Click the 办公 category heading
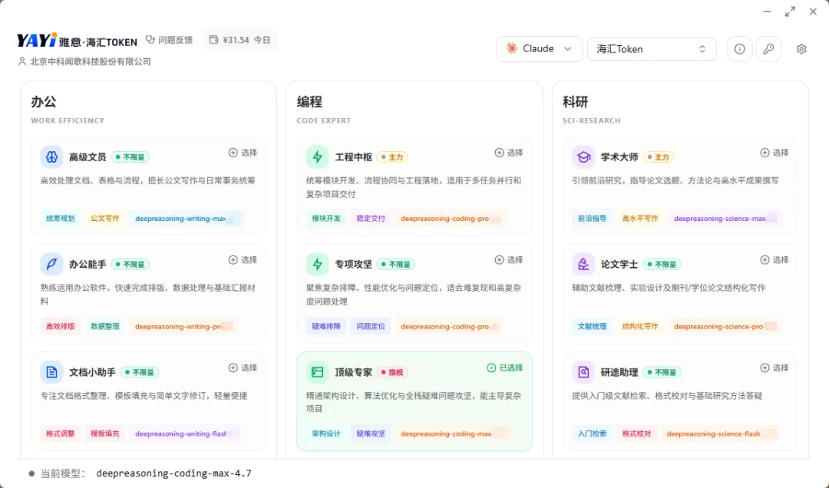830x488 pixels. (x=43, y=102)
